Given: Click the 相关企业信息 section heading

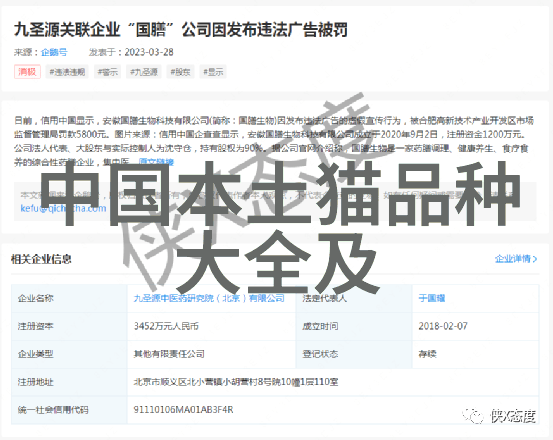Looking at the screenshot, I should pos(41,259).
